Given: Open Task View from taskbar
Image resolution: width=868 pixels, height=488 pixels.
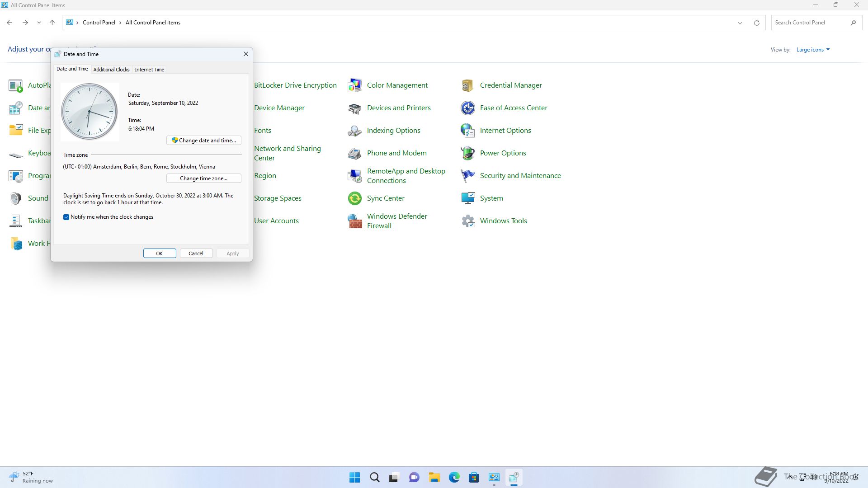Looking at the screenshot, I should (x=394, y=478).
